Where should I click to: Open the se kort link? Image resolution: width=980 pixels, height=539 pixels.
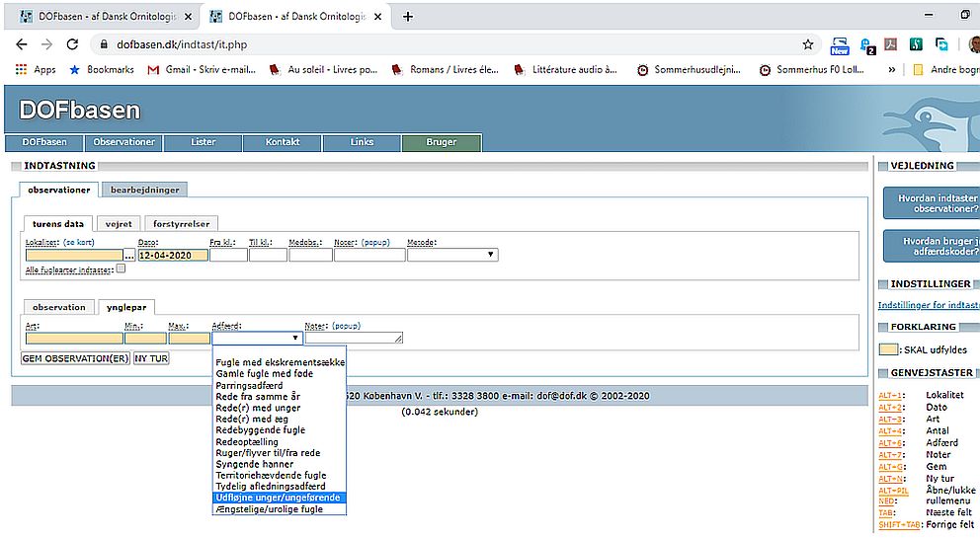pos(79,242)
